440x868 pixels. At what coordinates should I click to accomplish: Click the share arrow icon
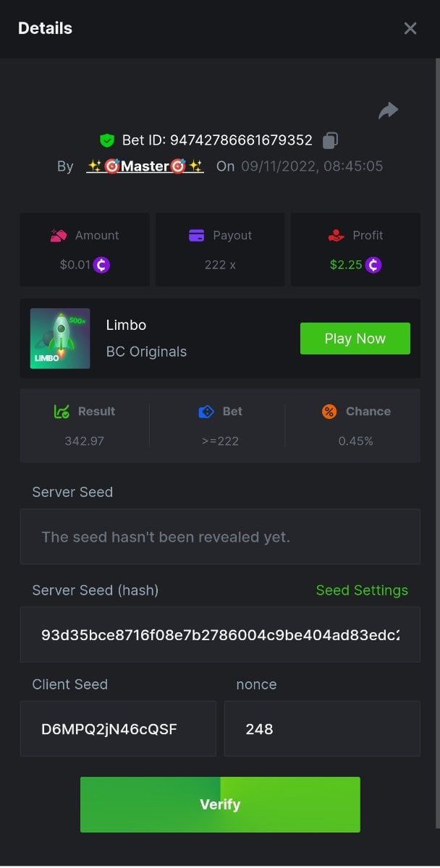(x=389, y=111)
